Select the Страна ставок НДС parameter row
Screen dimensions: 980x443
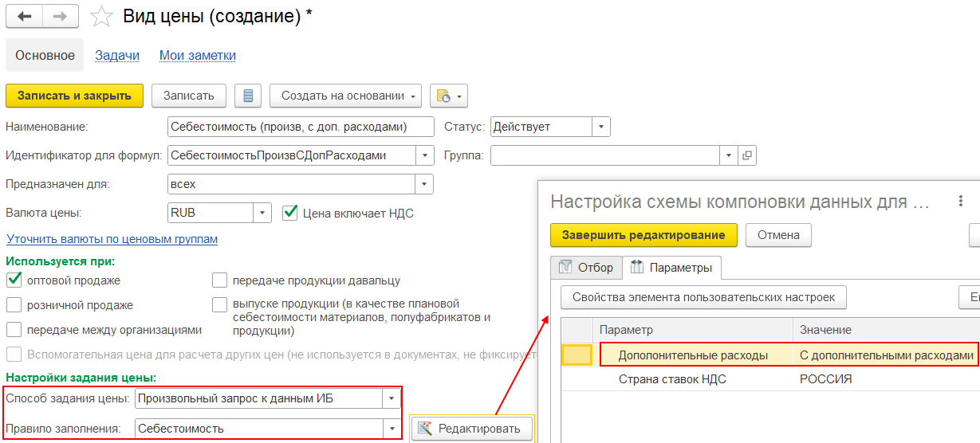[672, 379]
